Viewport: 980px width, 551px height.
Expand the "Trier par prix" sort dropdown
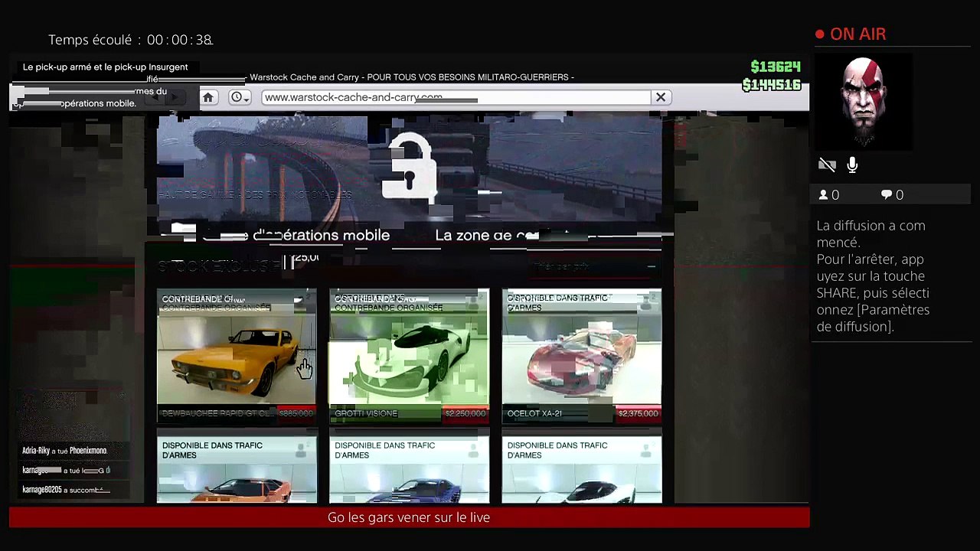pyautogui.click(x=595, y=266)
